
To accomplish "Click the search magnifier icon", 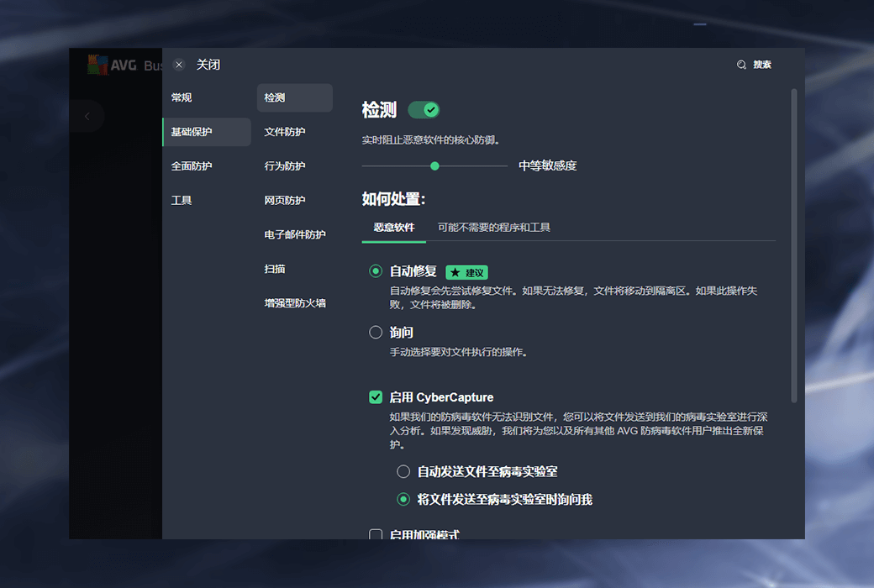I will coord(741,65).
